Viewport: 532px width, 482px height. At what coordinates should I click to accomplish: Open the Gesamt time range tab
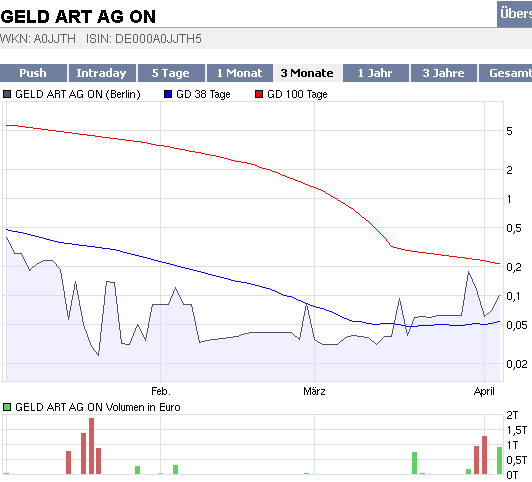click(506, 73)
